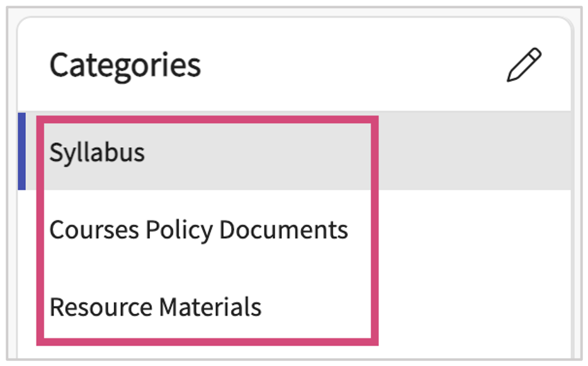Choose Resource Materials from Categories list

pos(155,308)
